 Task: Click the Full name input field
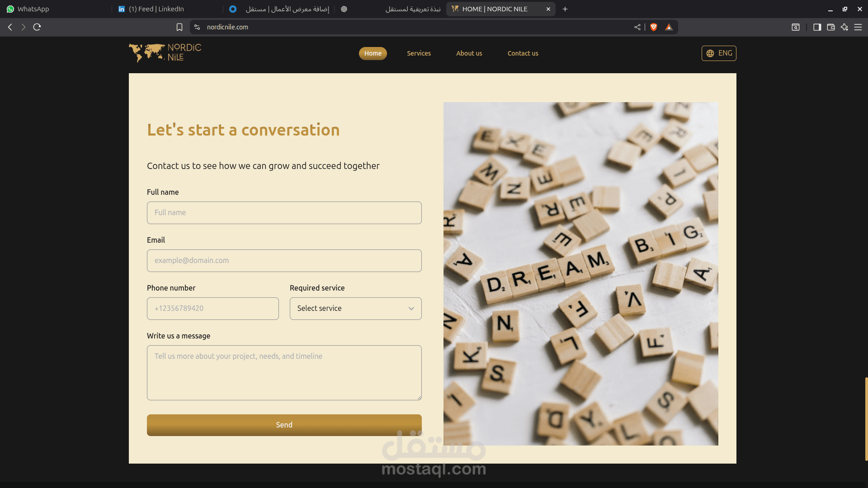[284, 213]
